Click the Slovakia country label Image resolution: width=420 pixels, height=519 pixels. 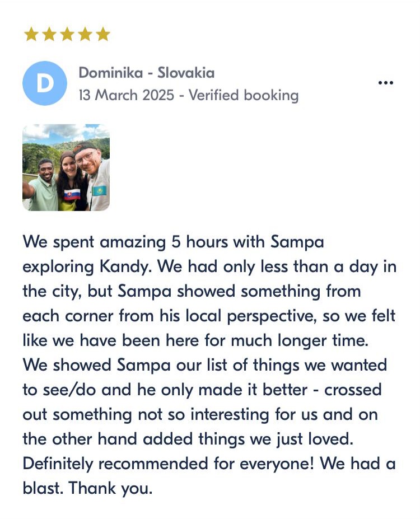(x=186, y=72)
